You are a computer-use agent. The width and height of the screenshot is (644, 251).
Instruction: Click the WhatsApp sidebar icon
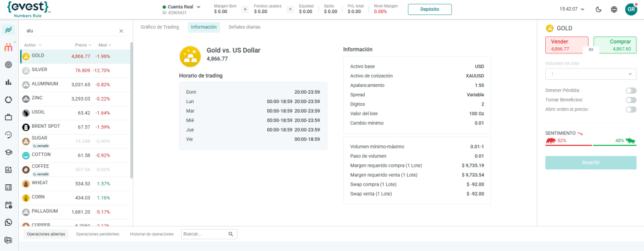coord(8,222)
